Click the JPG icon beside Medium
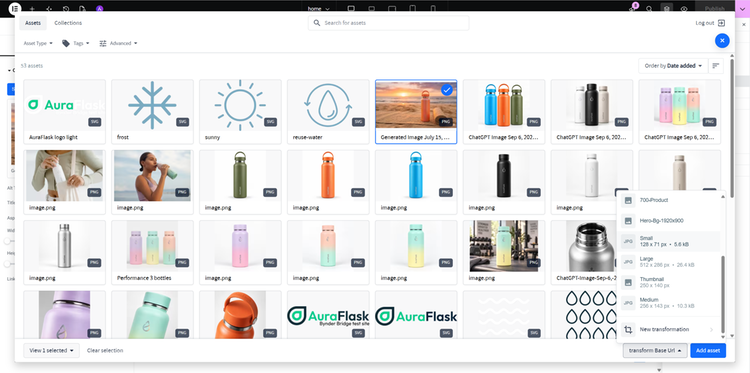 pos(629,303)
